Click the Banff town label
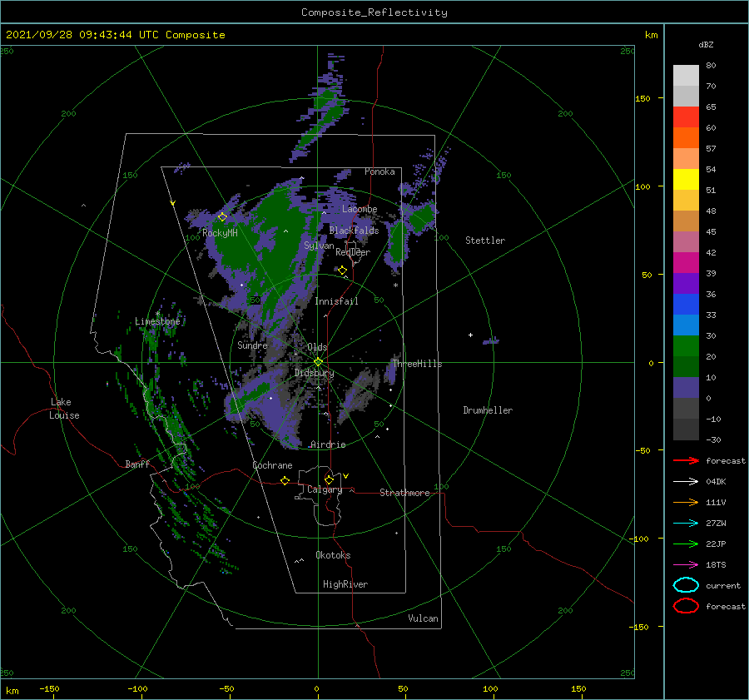Image resolution: width=749 pixels, height=700 pixels. 137,464
